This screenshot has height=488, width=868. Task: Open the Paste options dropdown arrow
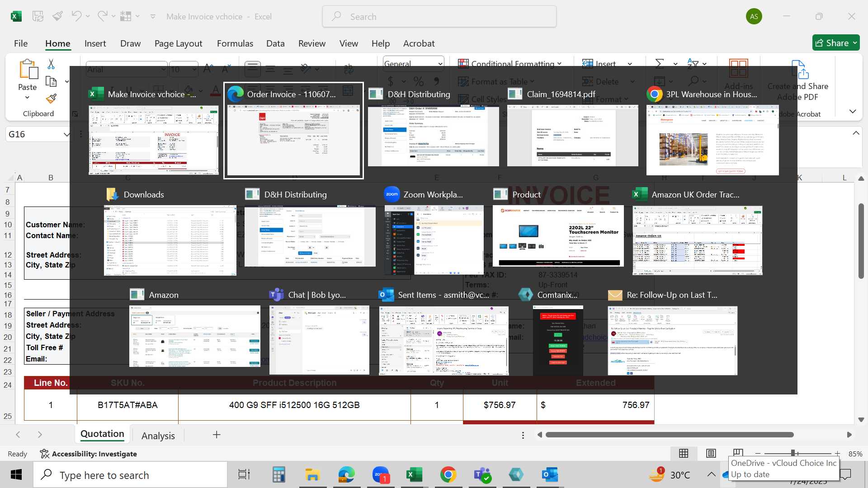click(27, 98)
